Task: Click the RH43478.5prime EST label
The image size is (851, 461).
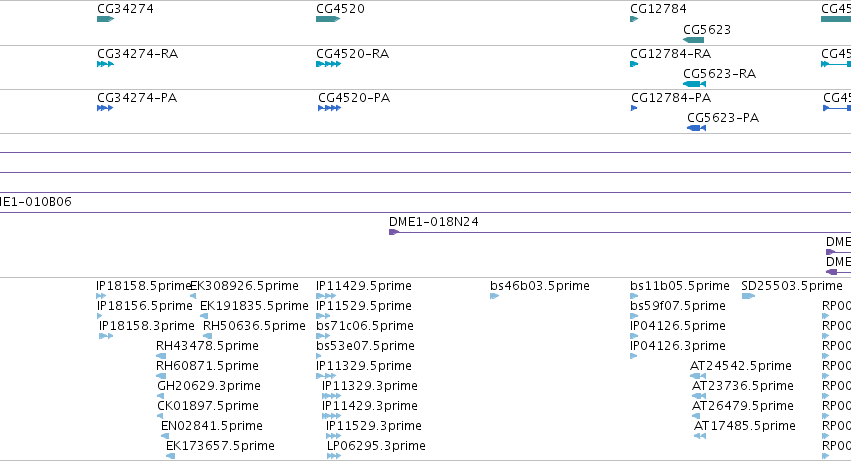Action: pos(207,345)
